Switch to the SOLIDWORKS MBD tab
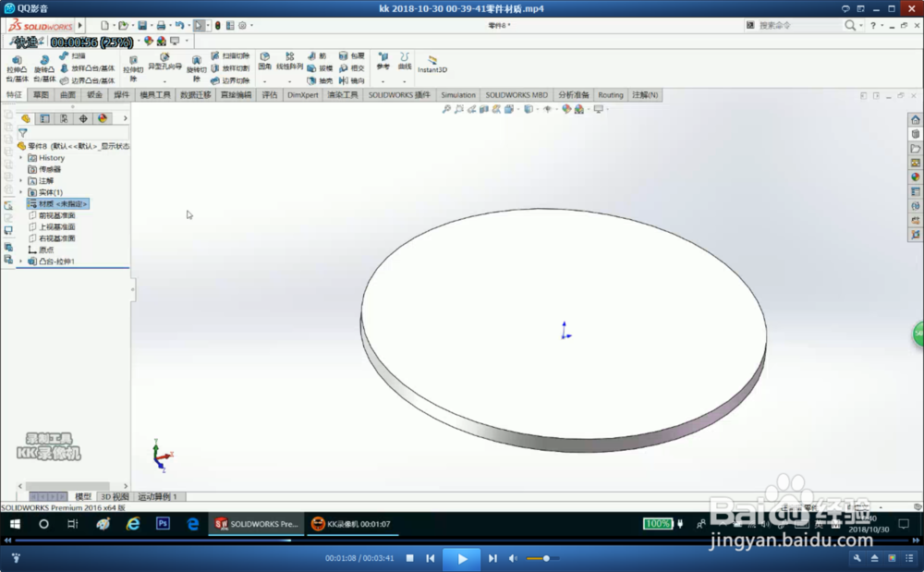Image resolution: width=924 pixels, height=572 pixels. [x=517, y=95]
